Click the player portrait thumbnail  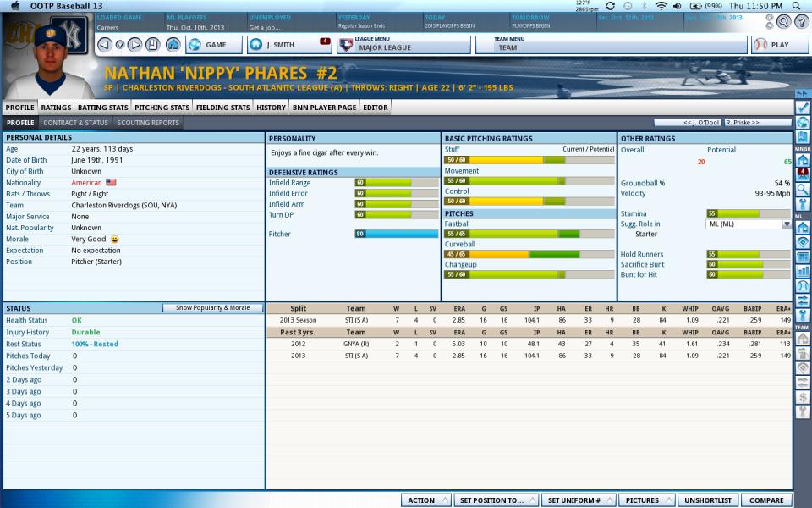coord(48,56)
